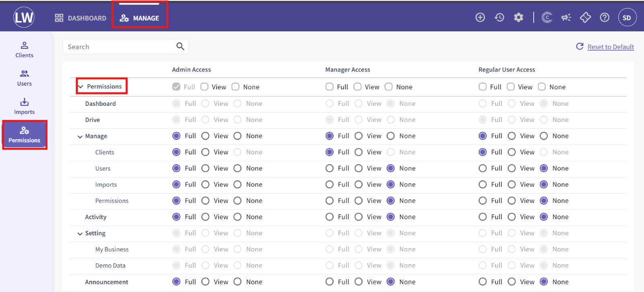Check Manager Access None checkbox in header row
The width and height of the screenshot is (644, 292).
388,87
